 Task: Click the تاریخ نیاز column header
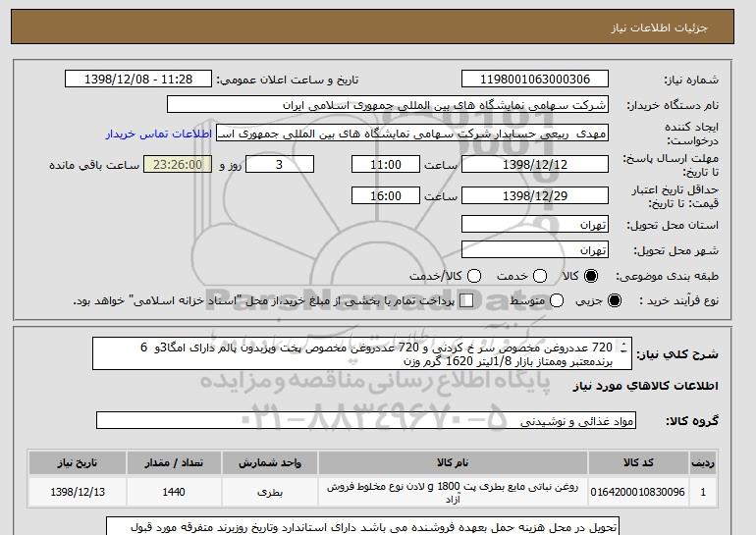pyautogui.click(x=78, y=462)
